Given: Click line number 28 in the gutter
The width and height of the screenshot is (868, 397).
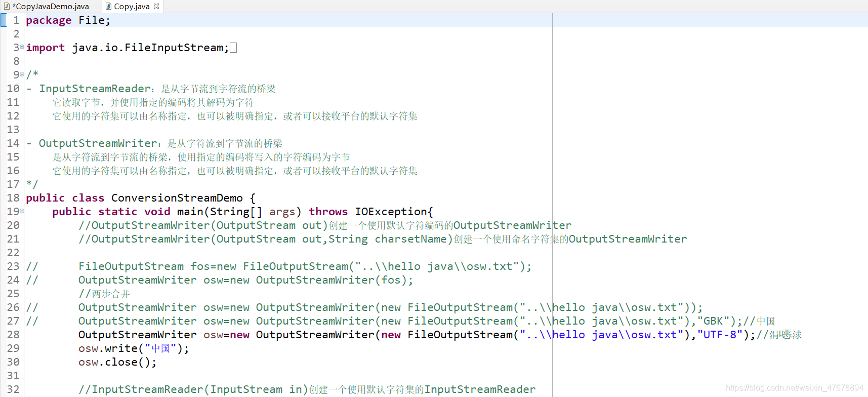Looking at the screenshot, I should [x=13, y=335].
